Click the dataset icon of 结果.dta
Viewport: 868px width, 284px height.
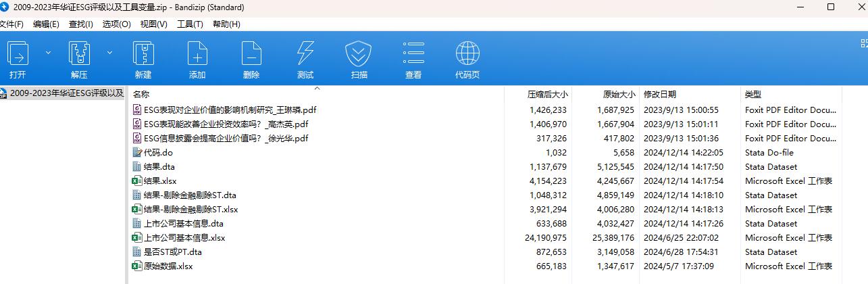(x=138, y=166)
